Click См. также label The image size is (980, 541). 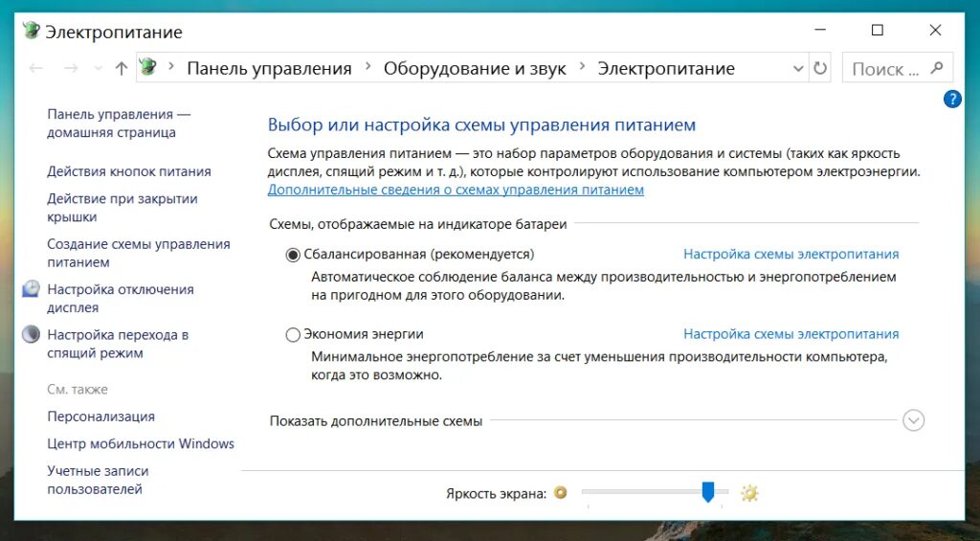click(78, 389)
